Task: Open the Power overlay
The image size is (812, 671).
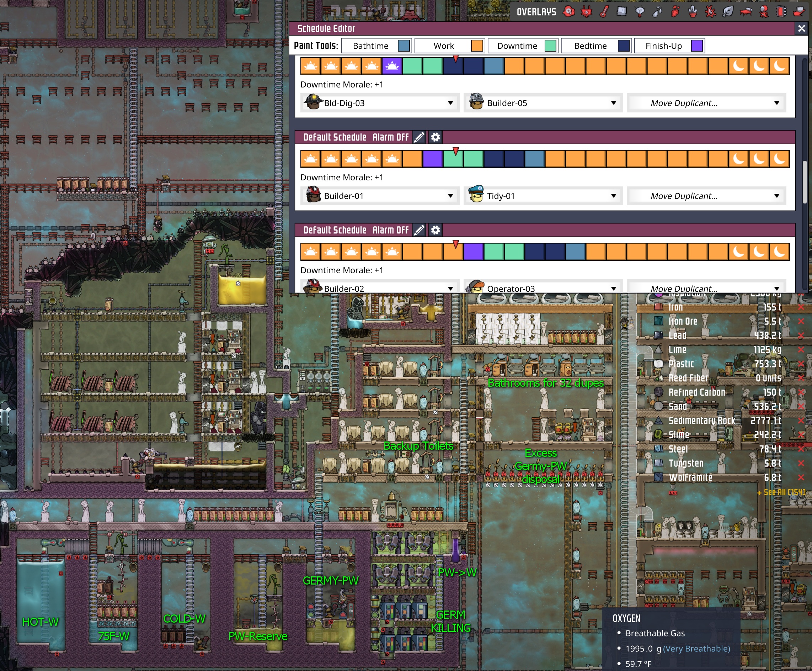Action: tap(586, 12)
